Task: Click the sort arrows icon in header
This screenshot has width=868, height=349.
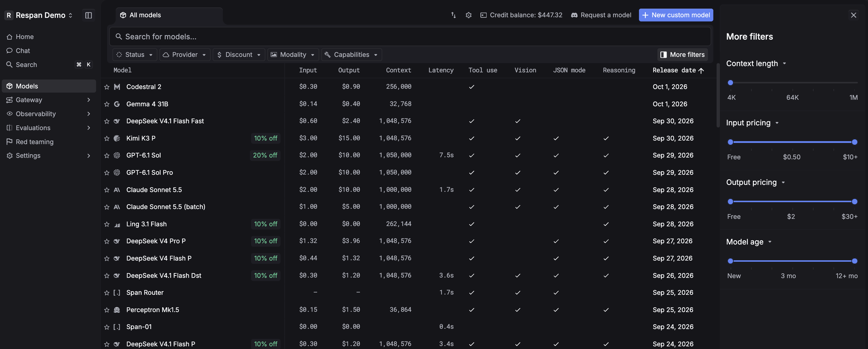Action: pos(453,15)
